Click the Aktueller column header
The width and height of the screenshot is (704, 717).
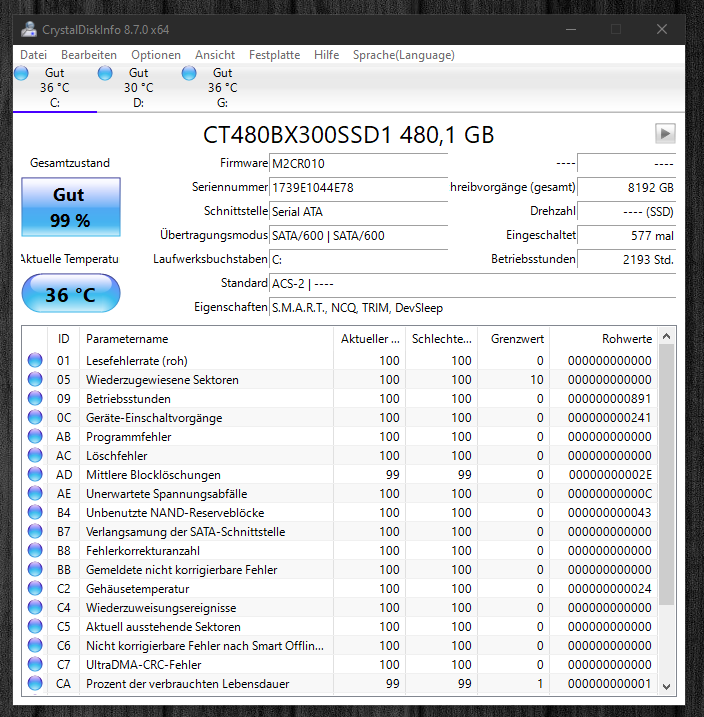(x=369, y=339)
